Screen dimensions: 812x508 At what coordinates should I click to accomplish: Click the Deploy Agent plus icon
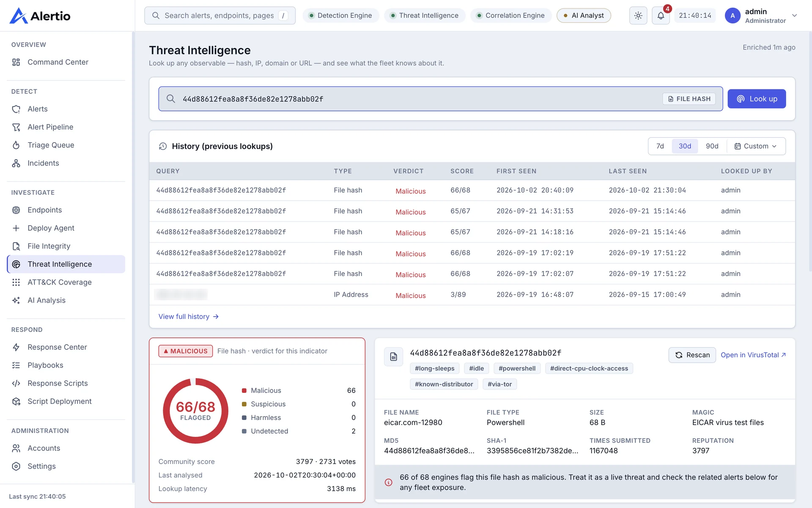pyautogui.click(x=16, y=228)
